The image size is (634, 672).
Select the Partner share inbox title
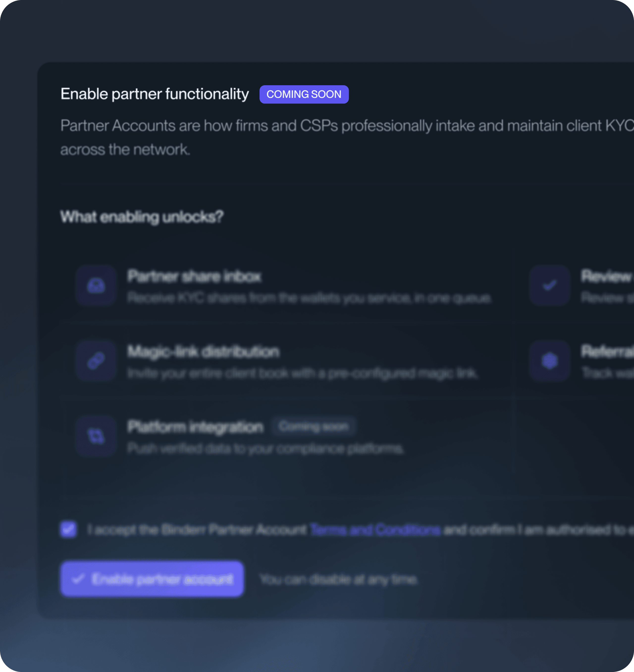[x=194, y=276]
